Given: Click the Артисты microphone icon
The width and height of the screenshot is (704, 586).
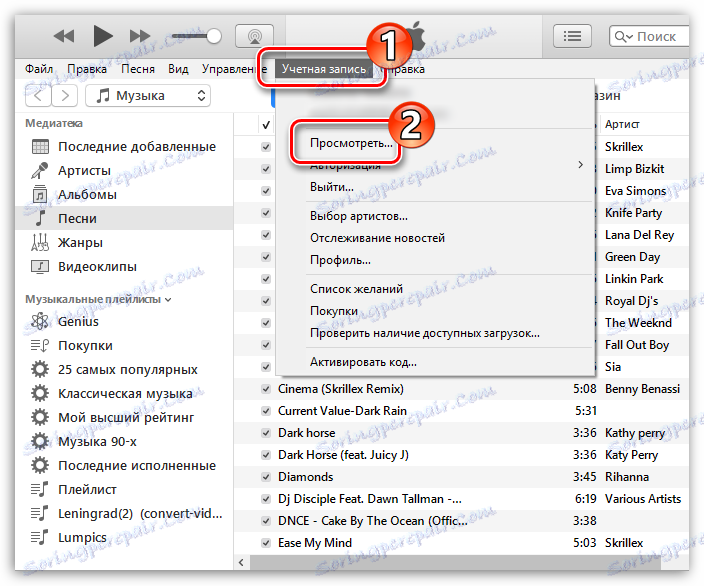Looking at the screenshot, I should click(40, 171).
